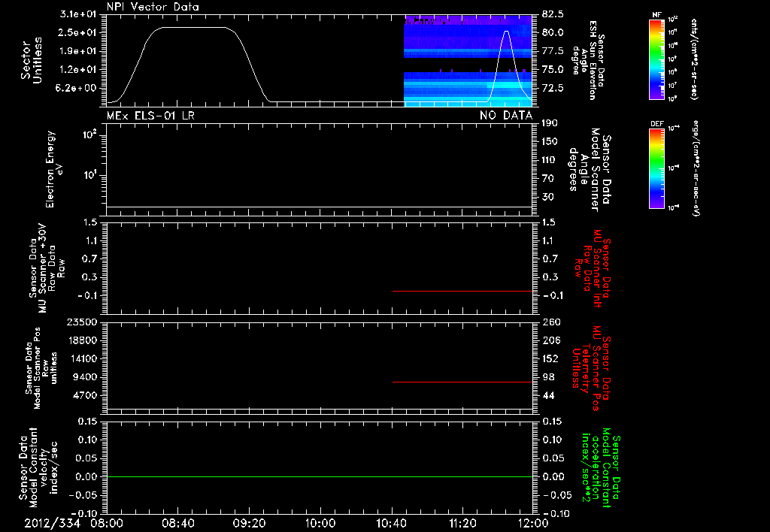Click the 10:00 time axis label
770x532 pixels.
click(x=320, y=523)
